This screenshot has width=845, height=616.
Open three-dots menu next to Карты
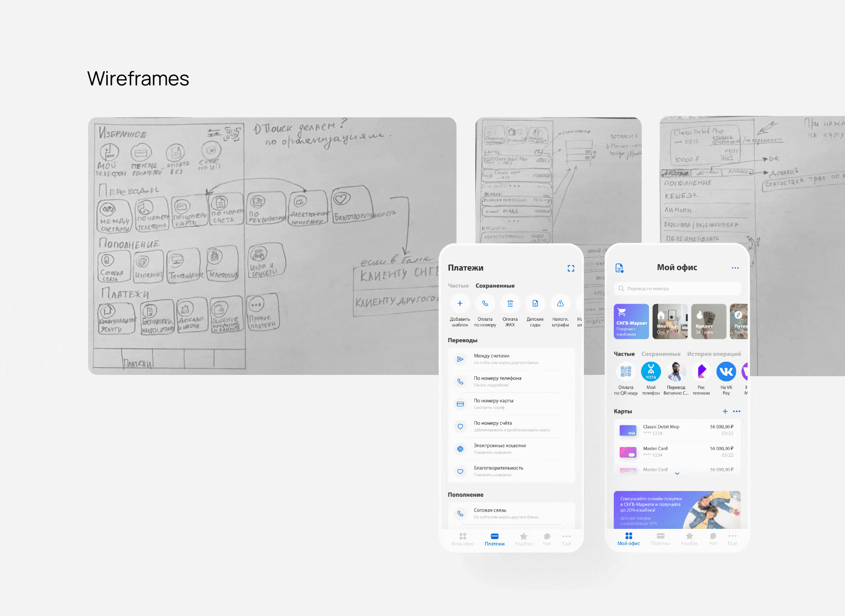(x=737, y=411)
